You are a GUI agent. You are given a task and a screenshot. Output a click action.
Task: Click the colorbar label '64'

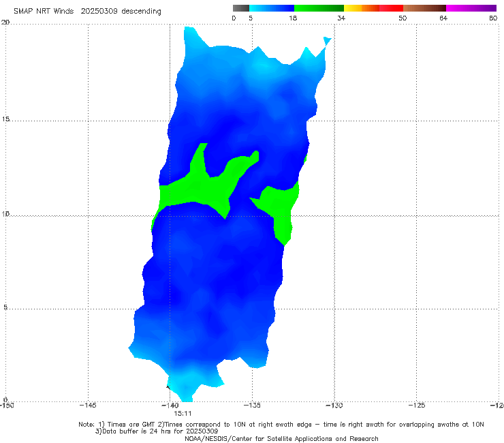pyautogui.click(x=443, y=18)
